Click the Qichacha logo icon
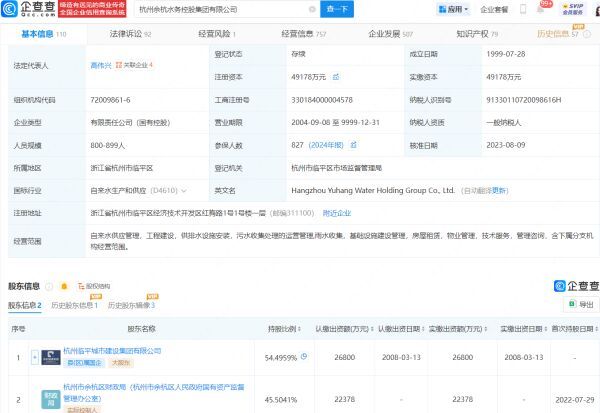The height and width of the screenshot is (413, 600). 9,9
